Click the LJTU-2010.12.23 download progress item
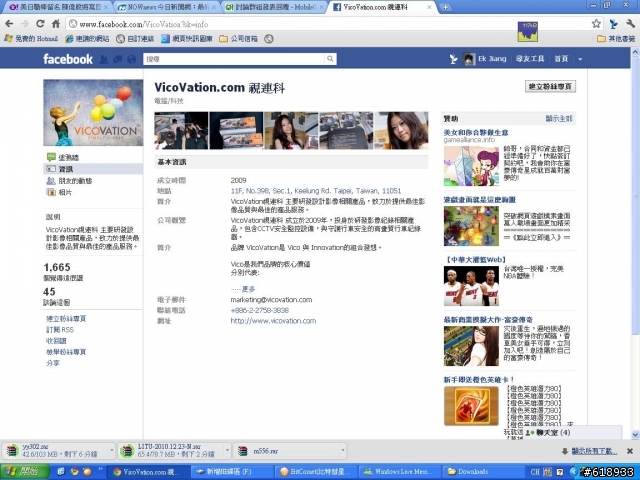Screen dimensions: 640x480 175,451
